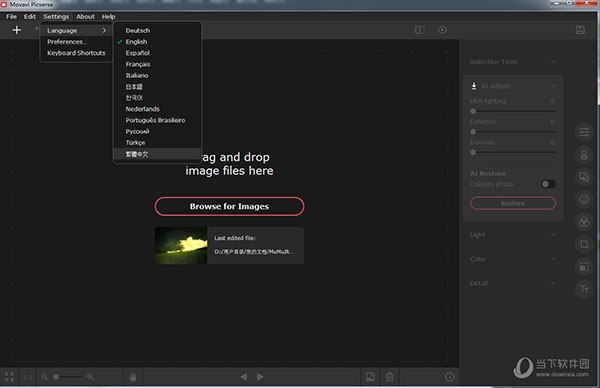Click the HDR lighting slider handle
Viewport: 600px width, 388px height.
(x=473, y=111)
